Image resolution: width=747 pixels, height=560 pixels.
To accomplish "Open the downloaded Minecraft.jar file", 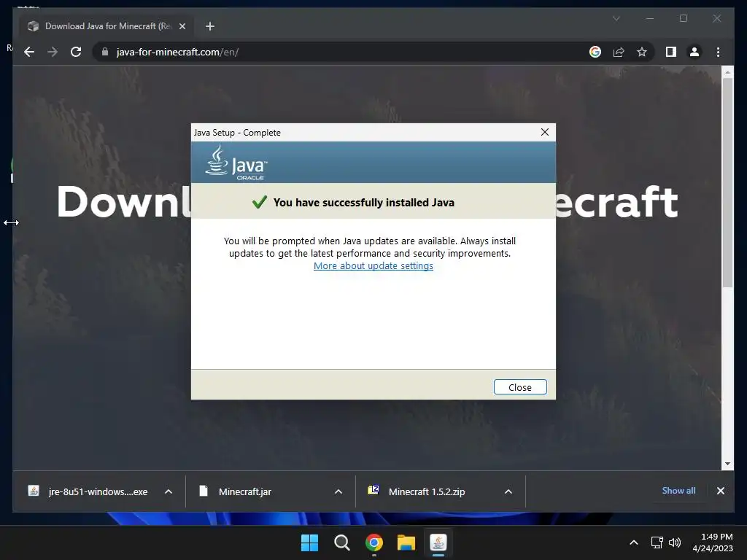I will (245, 491).
